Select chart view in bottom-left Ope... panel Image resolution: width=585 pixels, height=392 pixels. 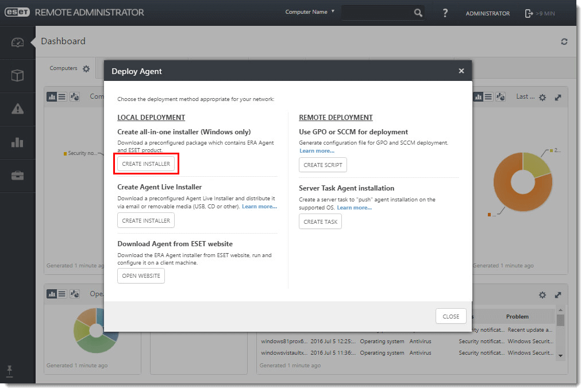pyautogui.click(x=52, y=294)
